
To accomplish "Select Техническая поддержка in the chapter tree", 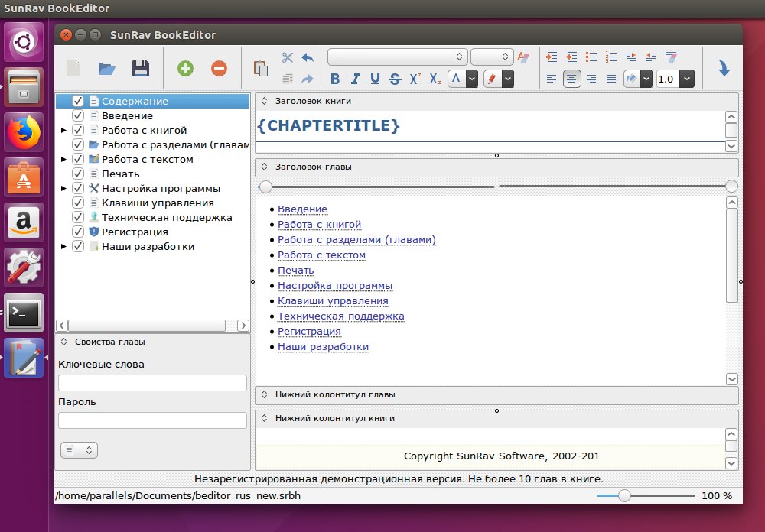I will 167,218.
